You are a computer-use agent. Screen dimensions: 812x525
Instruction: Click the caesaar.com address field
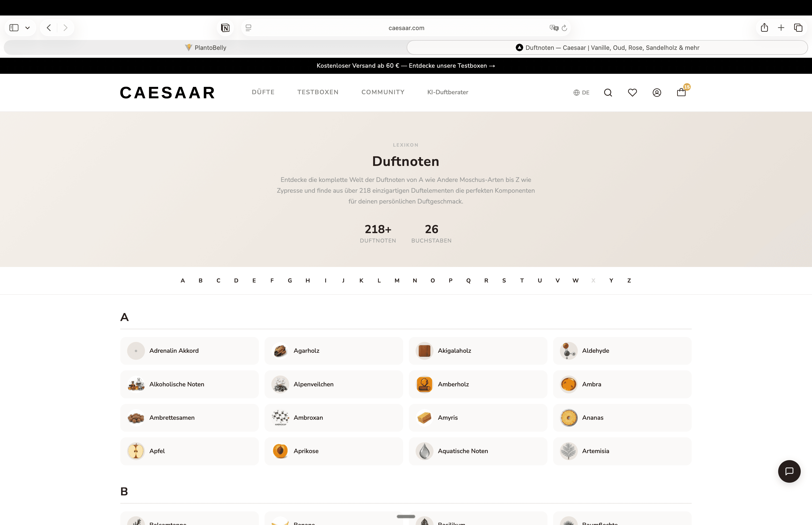pyautogui.click(x=406, y=28)
